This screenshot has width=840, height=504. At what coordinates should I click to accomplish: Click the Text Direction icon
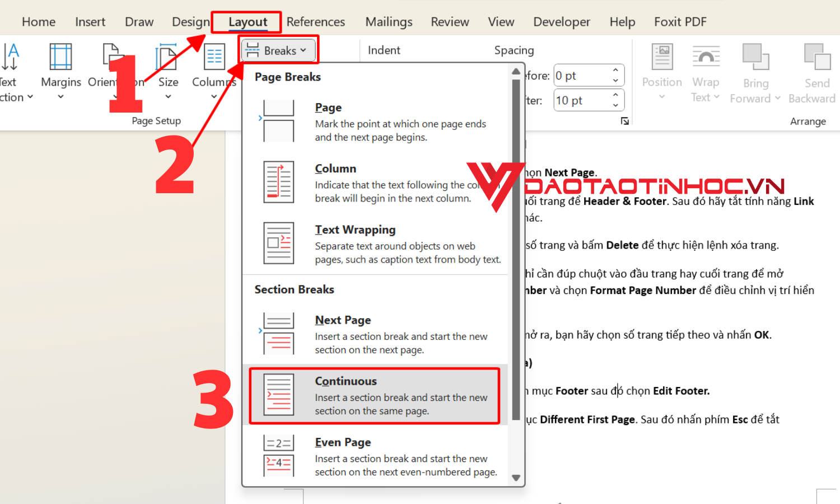coord(11,57)
